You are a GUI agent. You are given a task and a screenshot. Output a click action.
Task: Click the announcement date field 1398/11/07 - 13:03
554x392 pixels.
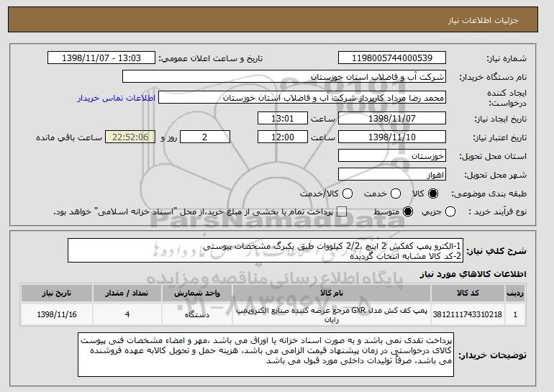coord(101,58)
